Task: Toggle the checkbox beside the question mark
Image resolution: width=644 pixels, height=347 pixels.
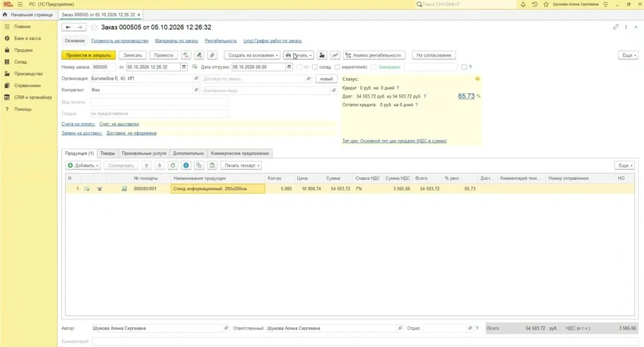Action: pos(464,67)
